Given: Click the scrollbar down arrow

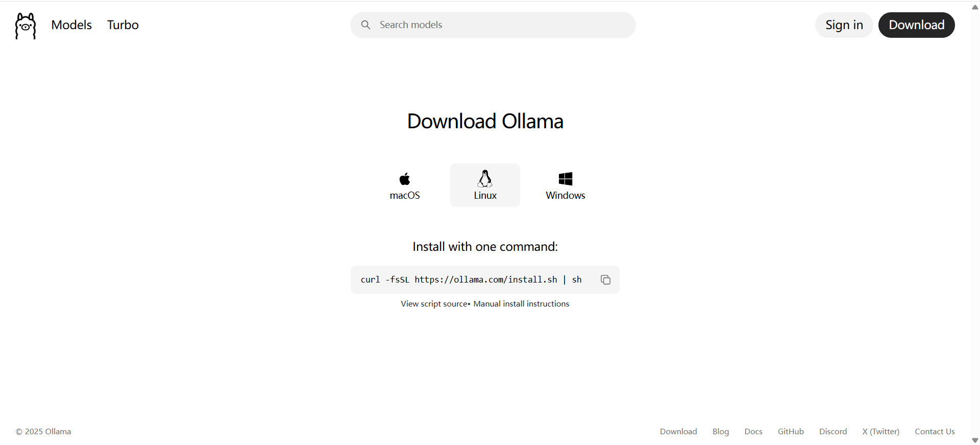Looking at the screenshot, I should point(975,440).
